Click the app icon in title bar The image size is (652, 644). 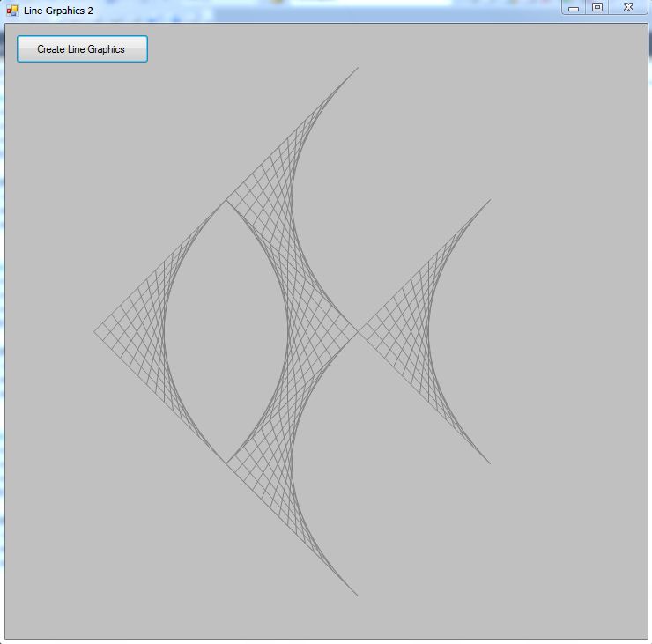click(12, 11)
